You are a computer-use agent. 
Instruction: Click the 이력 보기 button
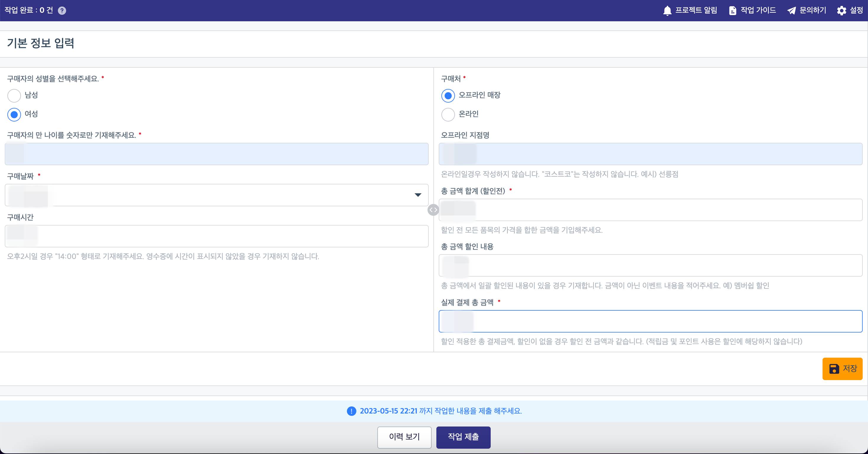[x=404, y=437]
